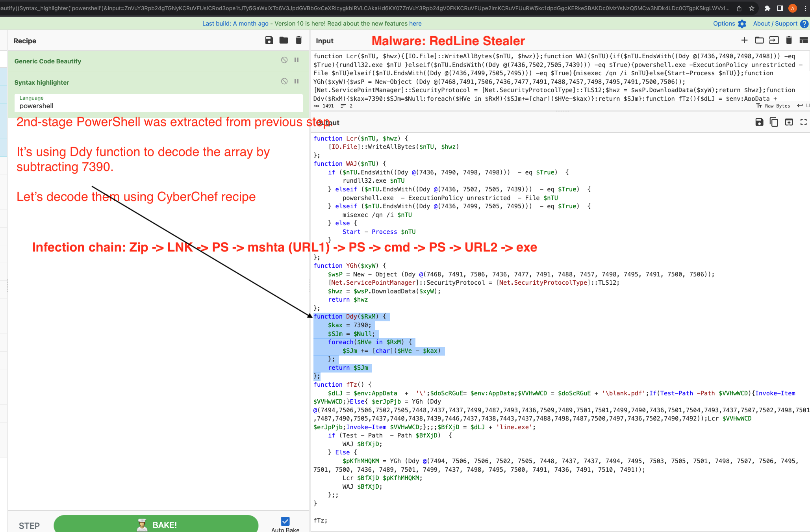Screen dimensions: 810x532
Task: Click the BAKE! button
Action: [x=156, y=524]
